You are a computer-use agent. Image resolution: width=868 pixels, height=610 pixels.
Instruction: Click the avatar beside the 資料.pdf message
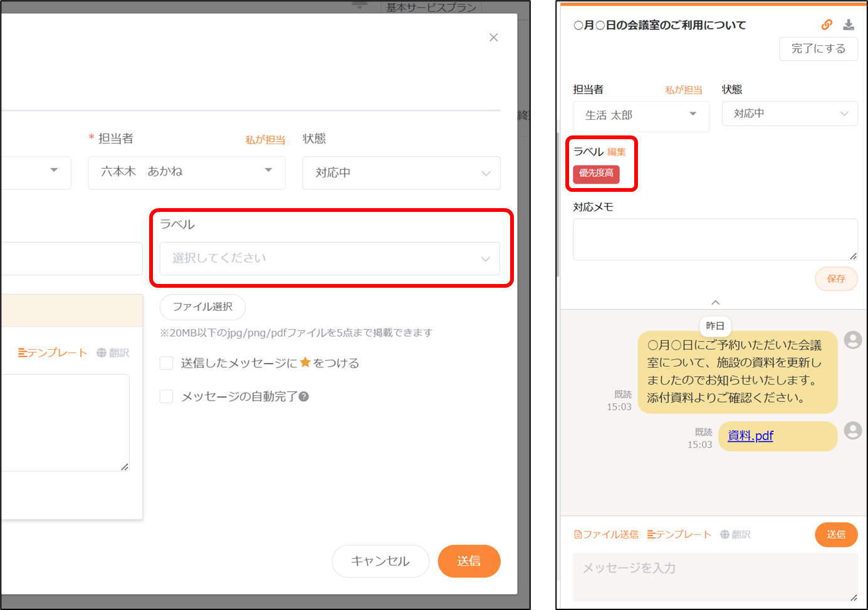pos(853,431)
